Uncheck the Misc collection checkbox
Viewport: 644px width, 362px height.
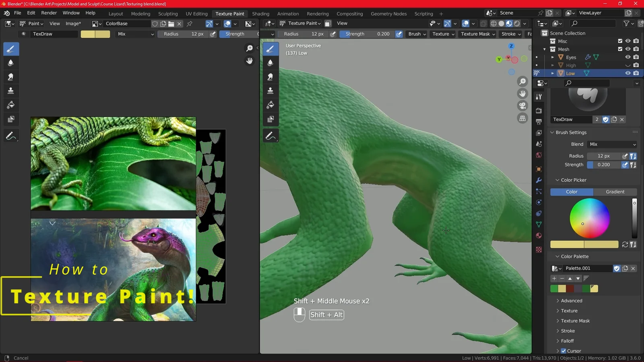[x=620, y=41]
